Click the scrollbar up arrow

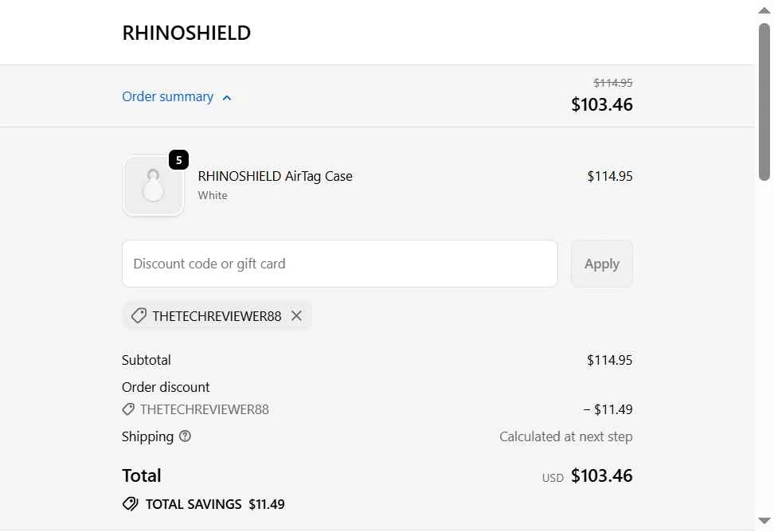764,10
